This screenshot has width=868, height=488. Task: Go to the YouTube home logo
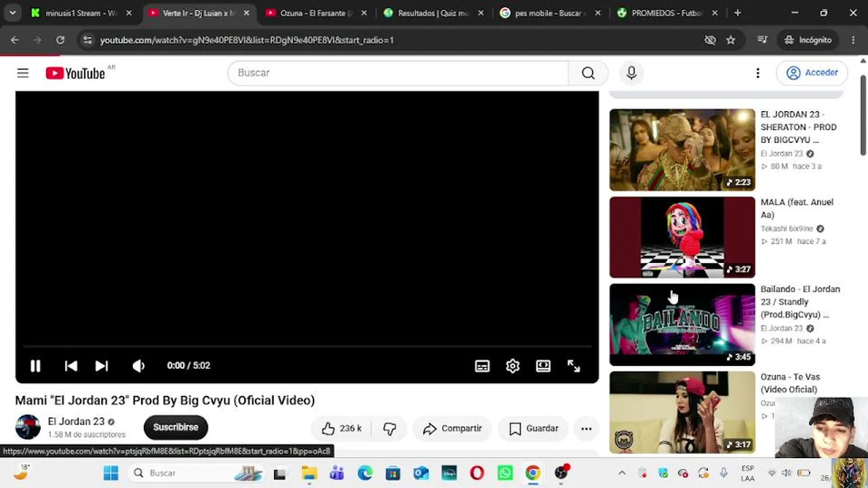pyautogui.click(x=75, y=73)
